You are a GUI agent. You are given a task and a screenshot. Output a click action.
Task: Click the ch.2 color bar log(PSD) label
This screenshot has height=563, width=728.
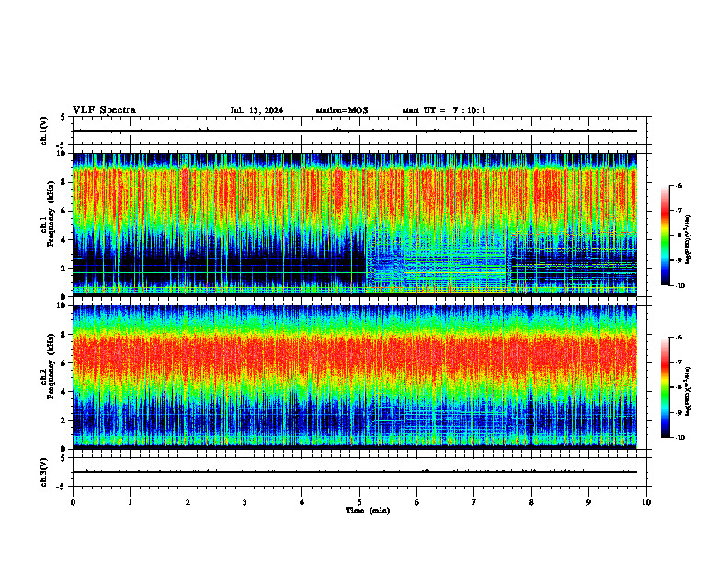[x=688, y=391]
